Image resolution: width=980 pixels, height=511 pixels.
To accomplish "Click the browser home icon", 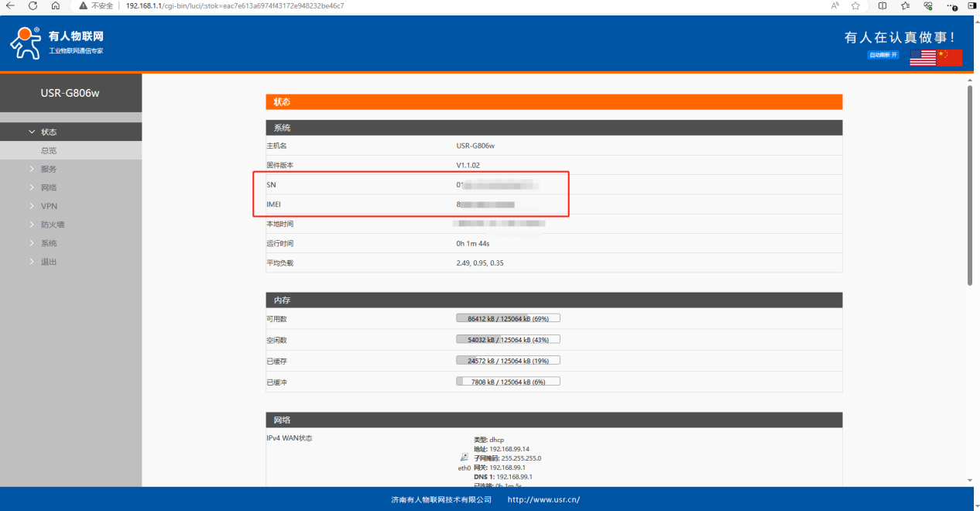I will coord(56,5).
